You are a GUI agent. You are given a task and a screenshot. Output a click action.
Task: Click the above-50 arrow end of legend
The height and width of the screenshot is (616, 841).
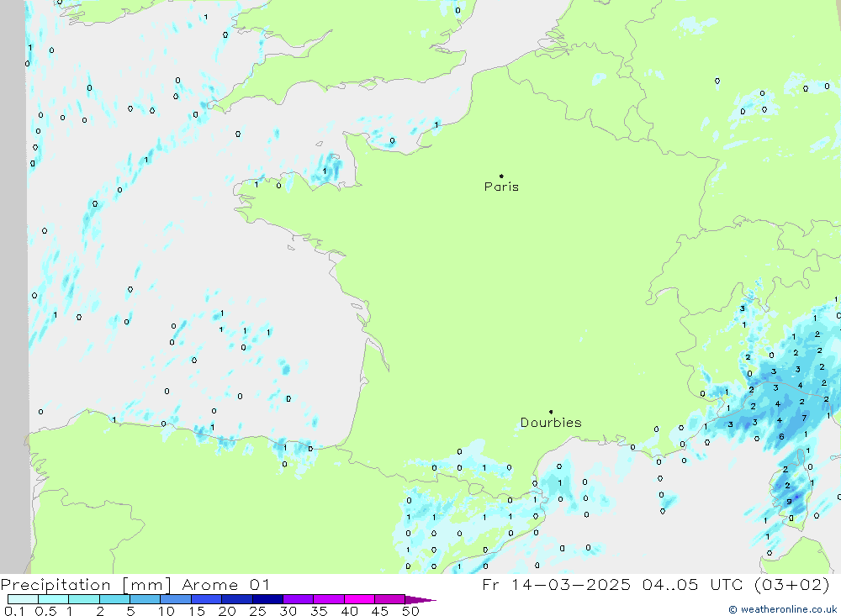(420, 599)
